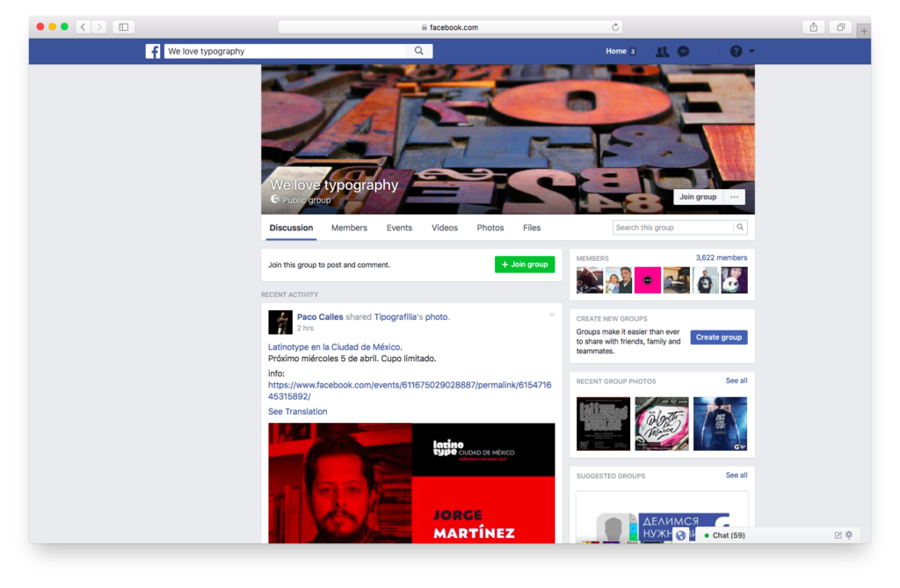
Task: Expand Paco Calles post options chevron
Action: pos(552,315)
